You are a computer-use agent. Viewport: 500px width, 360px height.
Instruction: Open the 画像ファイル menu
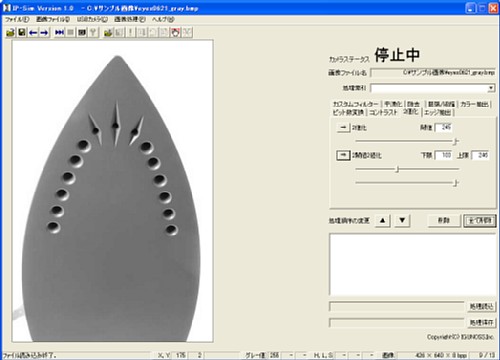[x=53, y=19]
